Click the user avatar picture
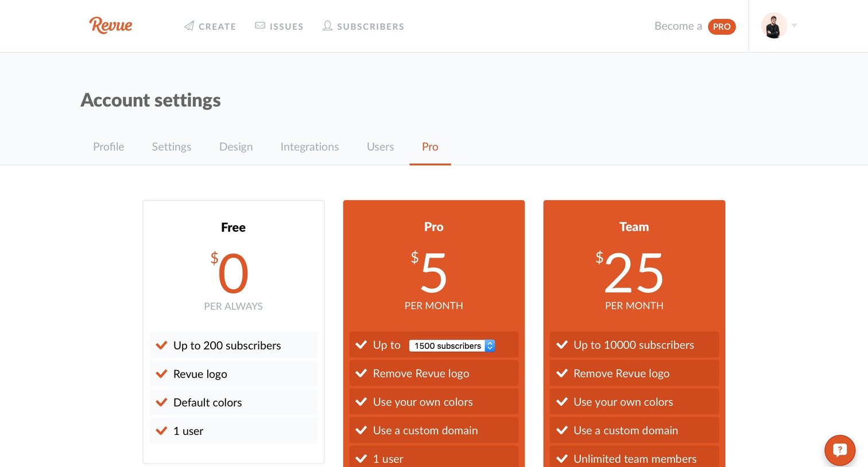868x467 pixels. 774,26
